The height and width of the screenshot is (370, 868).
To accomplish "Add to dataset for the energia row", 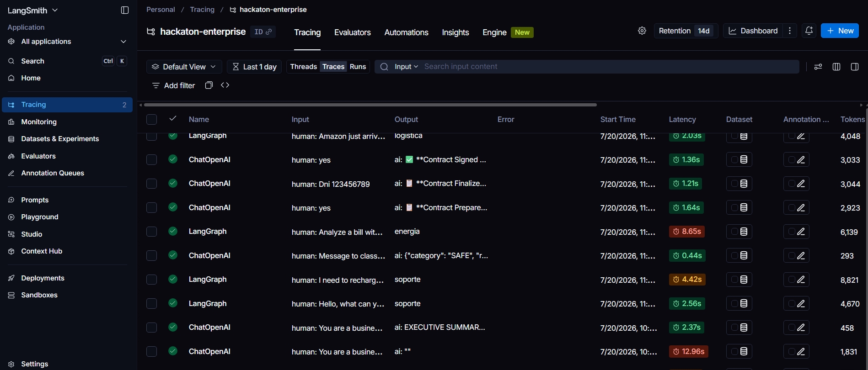I will [x=739, y=232].
